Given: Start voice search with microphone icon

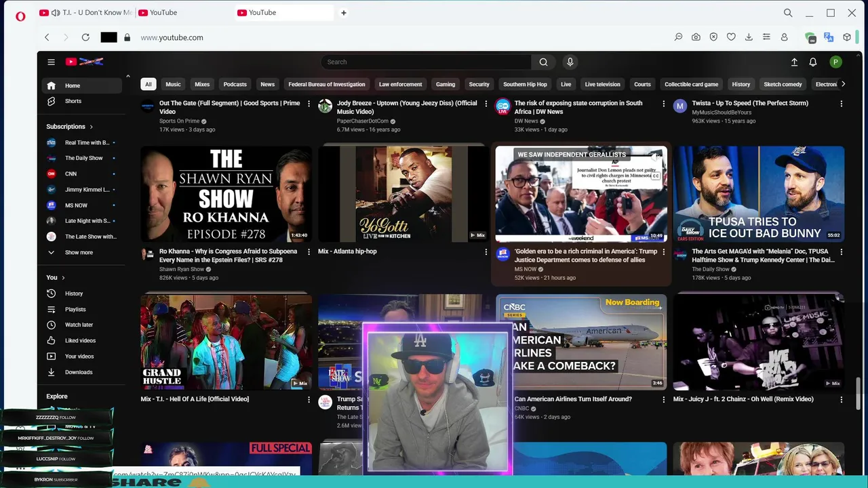Looking at the screenshot, I should (570, 62).
